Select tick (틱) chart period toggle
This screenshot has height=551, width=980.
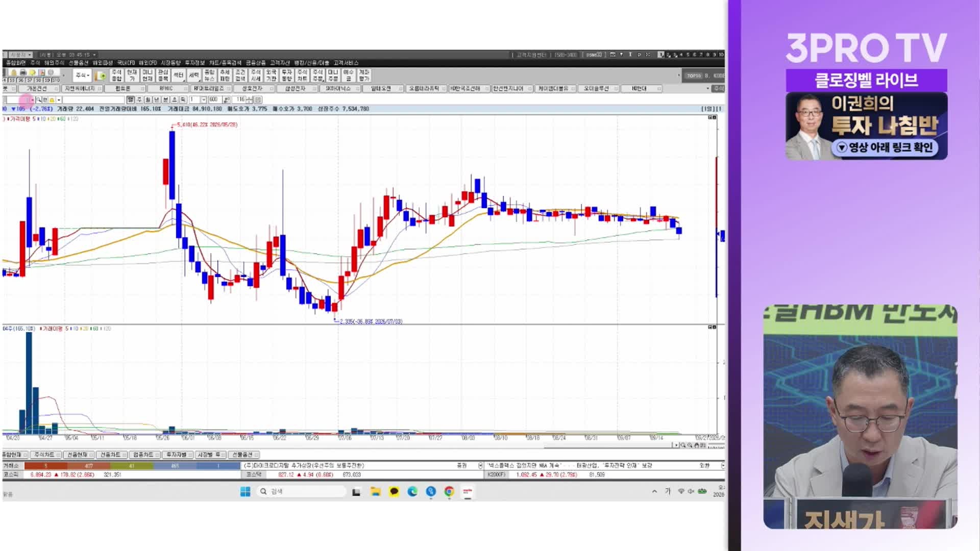pos(183,99)
